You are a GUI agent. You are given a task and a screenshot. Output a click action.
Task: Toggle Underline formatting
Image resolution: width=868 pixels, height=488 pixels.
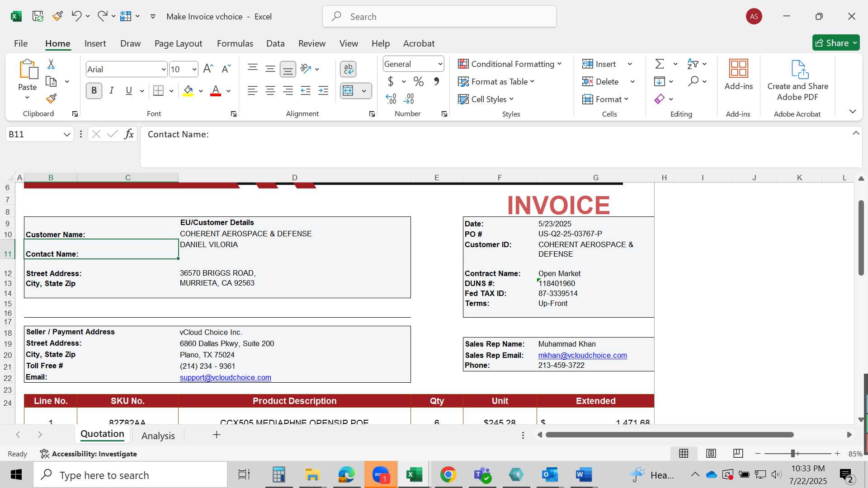pos(129,91)
